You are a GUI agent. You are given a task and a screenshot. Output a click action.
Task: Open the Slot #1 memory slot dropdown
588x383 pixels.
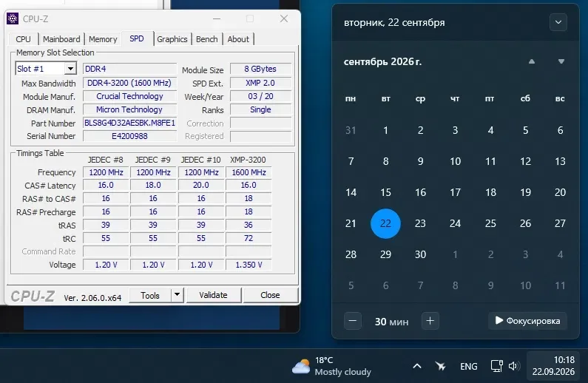70,69
